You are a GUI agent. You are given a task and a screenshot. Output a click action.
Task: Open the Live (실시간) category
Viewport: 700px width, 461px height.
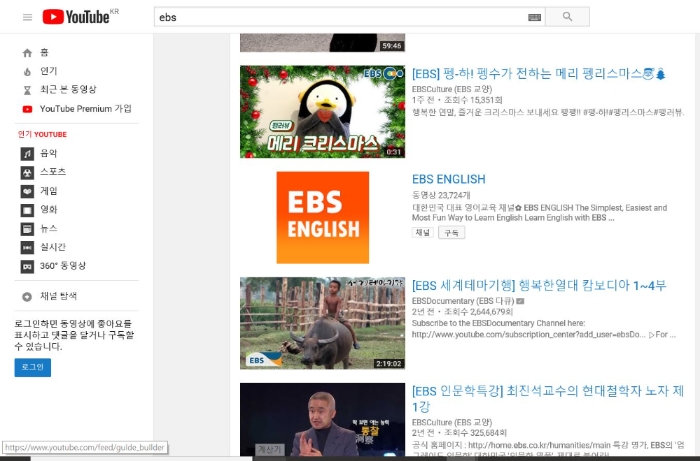(52, 247)
